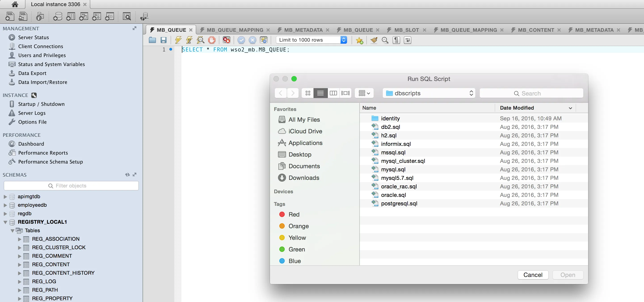The height and width of the screenshot is (302, 644).
Task: Select the Red tag in sidebar
Action: coord(294,215)
